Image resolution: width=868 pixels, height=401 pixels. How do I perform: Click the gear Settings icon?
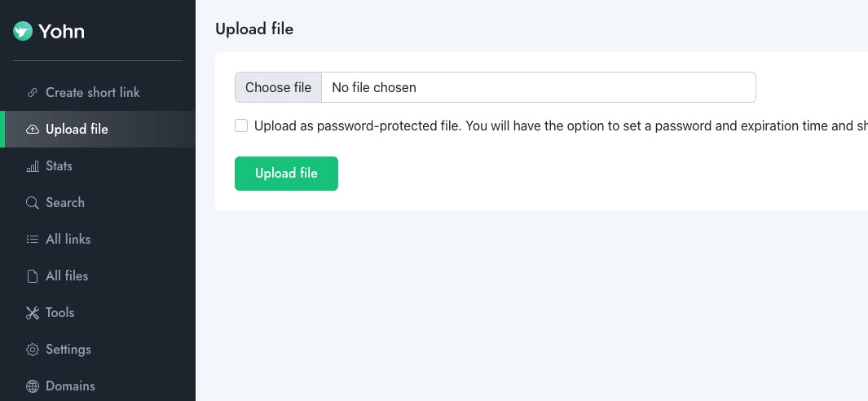33,350
